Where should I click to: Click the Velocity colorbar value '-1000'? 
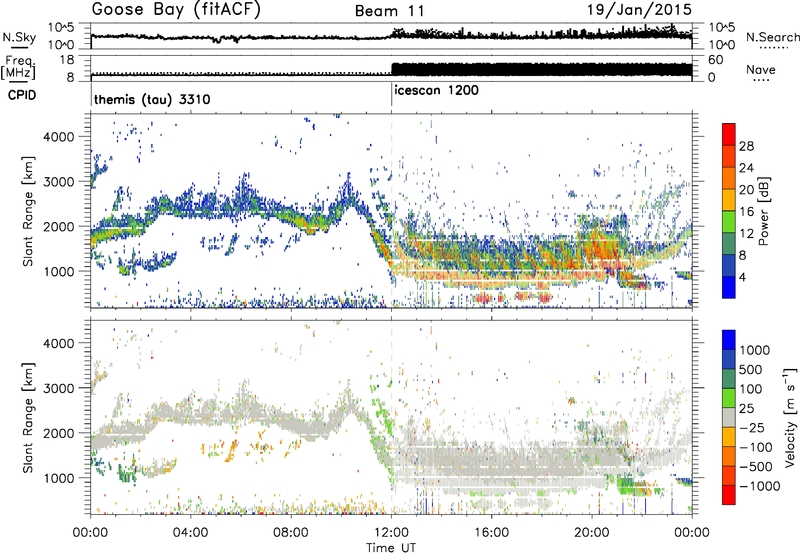759,486
